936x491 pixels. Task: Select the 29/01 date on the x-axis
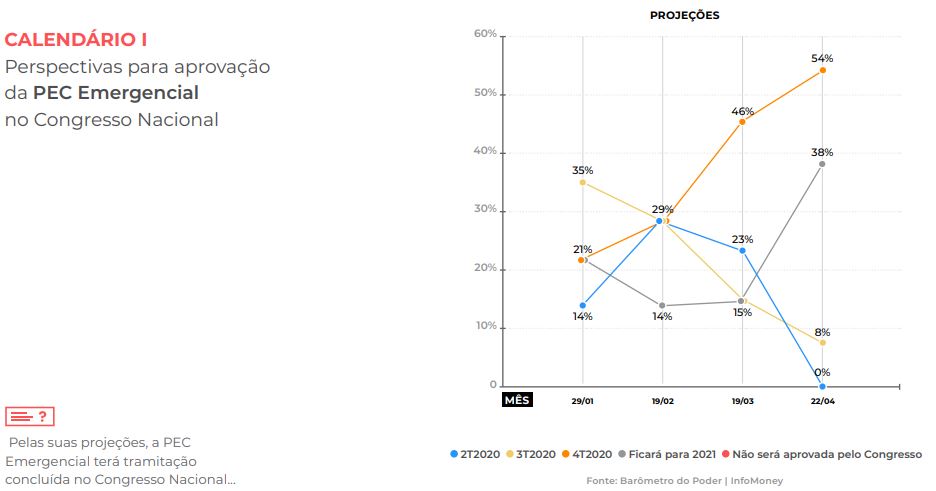click(x=582, y=401)
